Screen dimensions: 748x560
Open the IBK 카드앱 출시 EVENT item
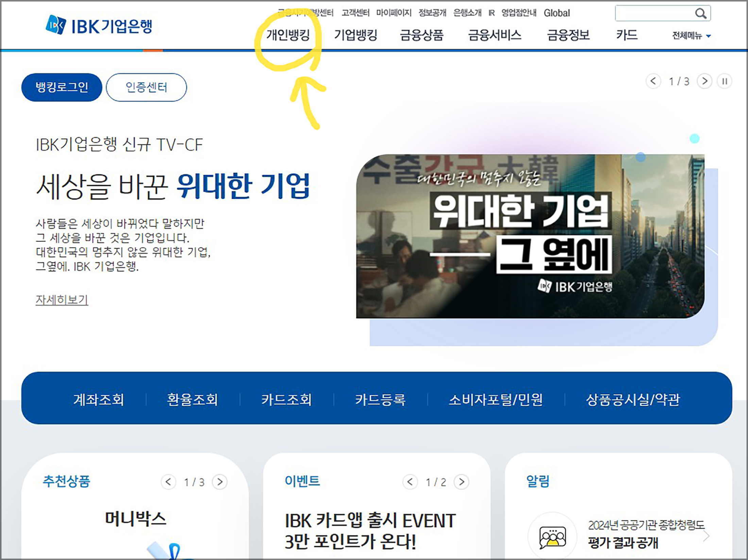coord(370,531)
